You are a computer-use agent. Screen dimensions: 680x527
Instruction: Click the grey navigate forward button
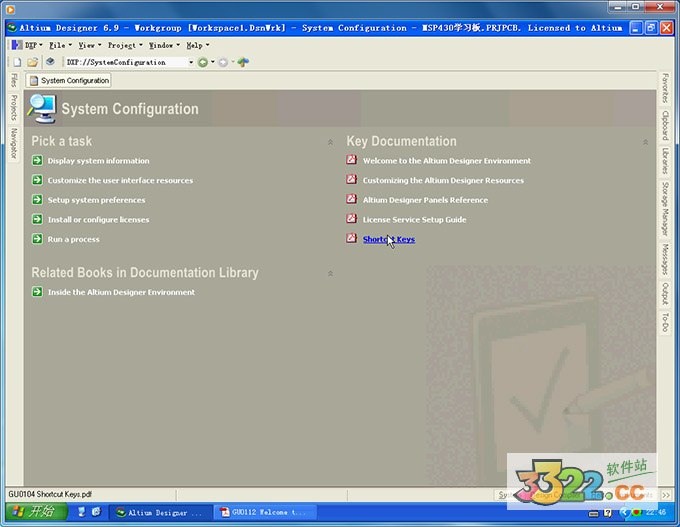pyautogui.click(x=223, y=62)
